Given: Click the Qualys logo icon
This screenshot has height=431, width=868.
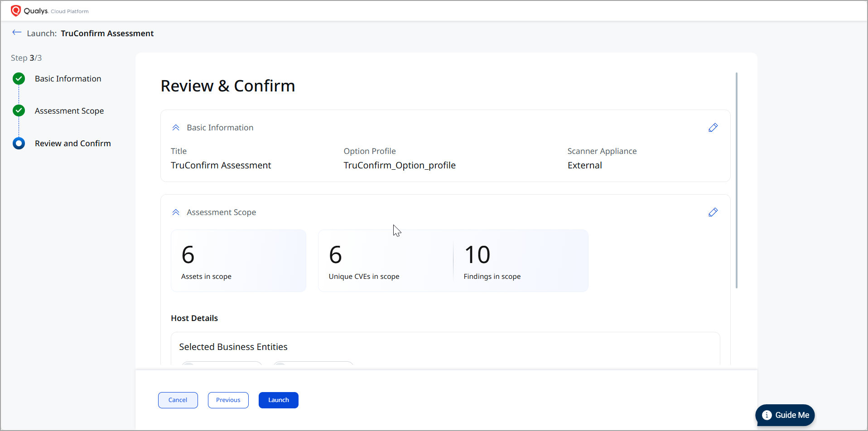Looking at the screenshot, I should point(16,10).
